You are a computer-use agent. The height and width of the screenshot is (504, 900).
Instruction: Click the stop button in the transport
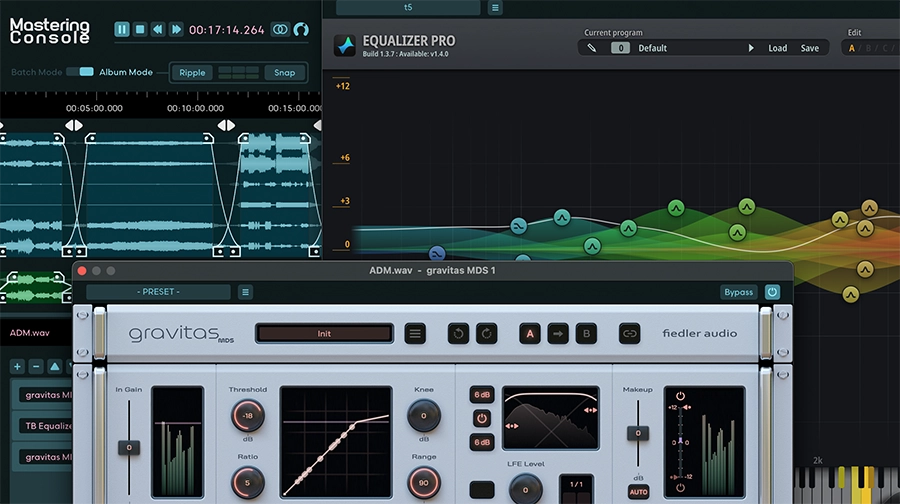tap(140, 30)
